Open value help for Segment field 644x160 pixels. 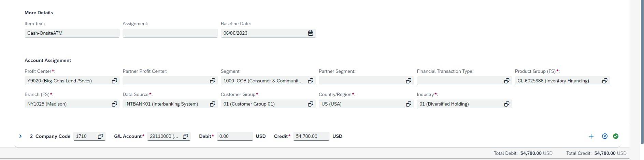click(311, 81)
